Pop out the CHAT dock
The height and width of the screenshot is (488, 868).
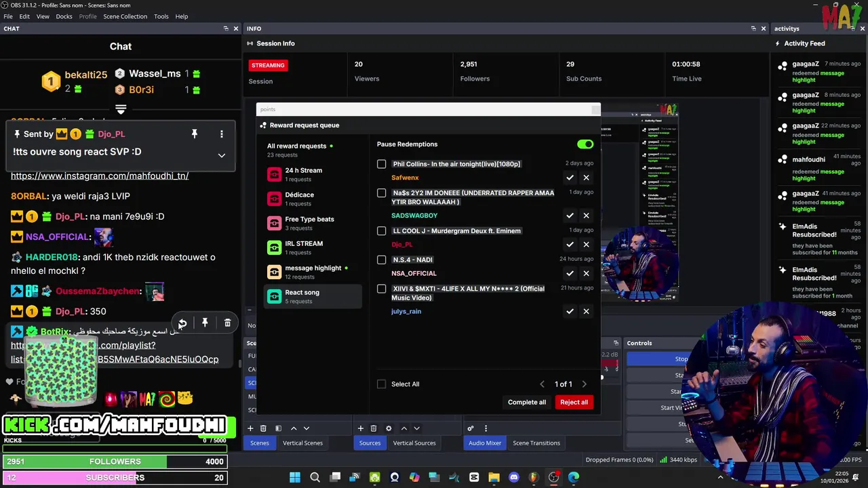pos(226,28)
